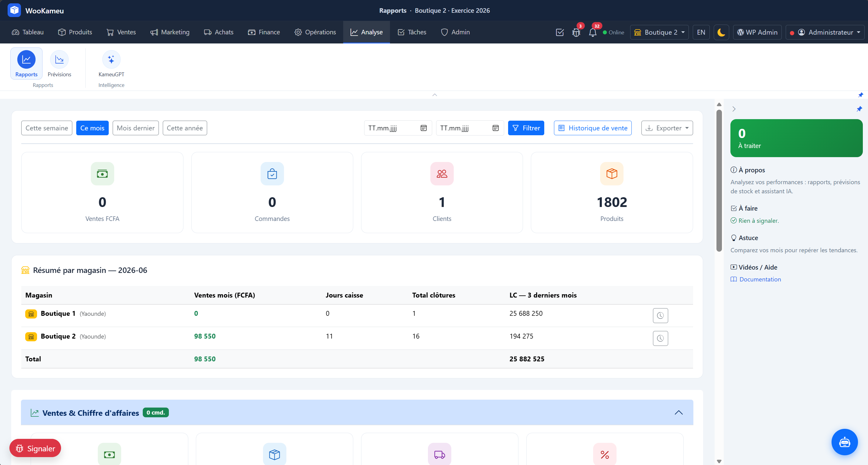Open the Finance menu

pos(264,33)
